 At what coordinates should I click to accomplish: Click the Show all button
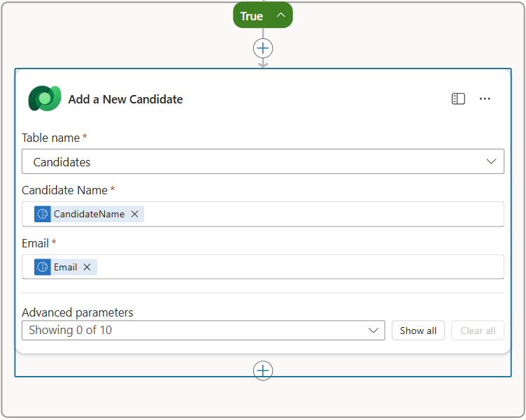[418, 331]
